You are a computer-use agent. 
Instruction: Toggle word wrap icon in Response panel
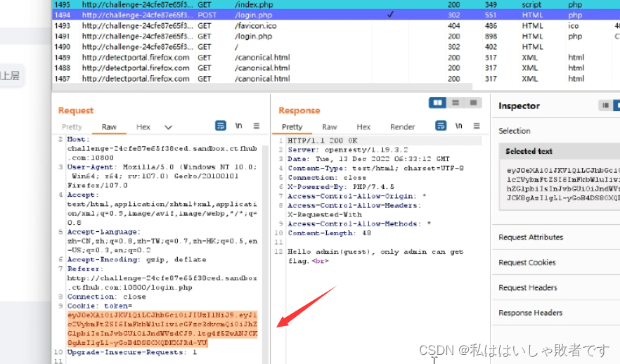click(441, 126)
